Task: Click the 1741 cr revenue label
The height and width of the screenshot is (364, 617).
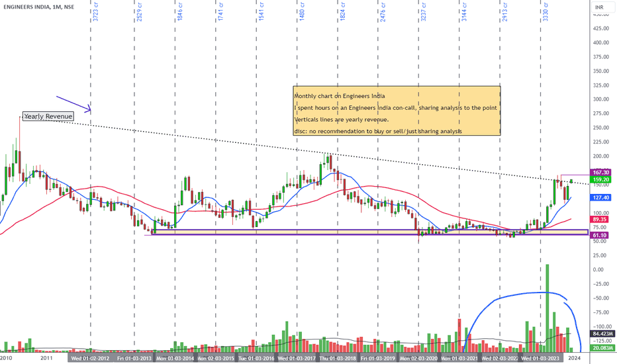Action: coord(220,11)
